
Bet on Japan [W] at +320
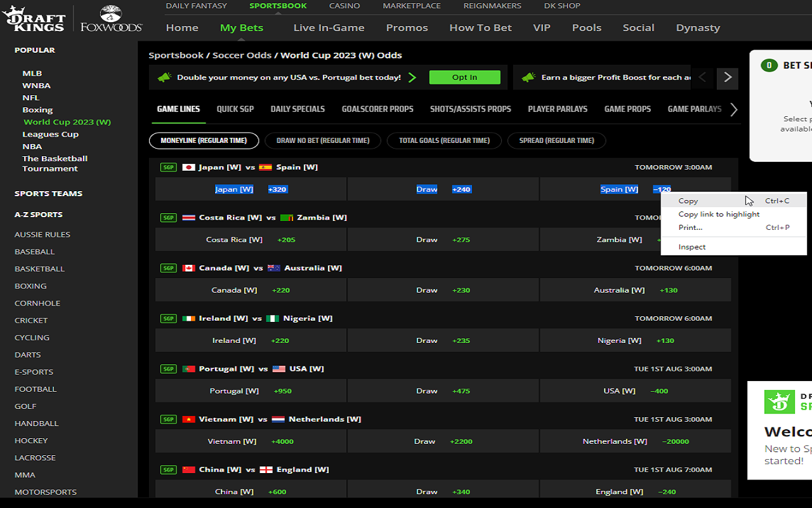coord(251,189)
